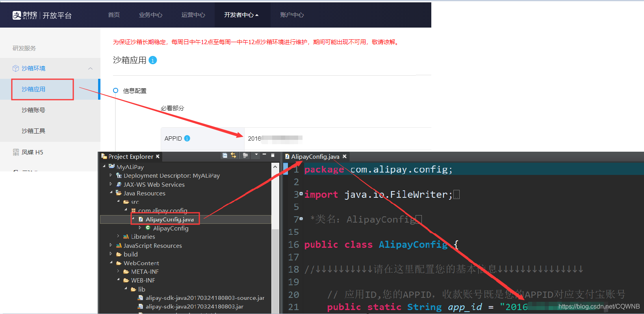The image size is (644, 314).
Task: Open the Project Explorer view menu dropdown
Action: click(256, 155)
